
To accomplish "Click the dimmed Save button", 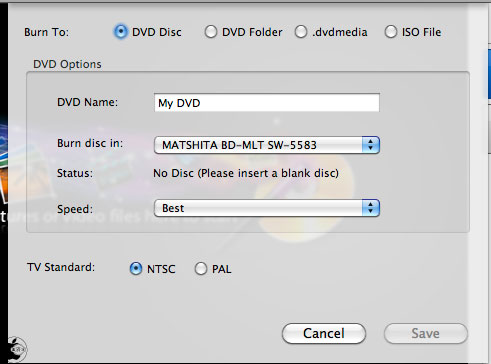I will 426,333.
